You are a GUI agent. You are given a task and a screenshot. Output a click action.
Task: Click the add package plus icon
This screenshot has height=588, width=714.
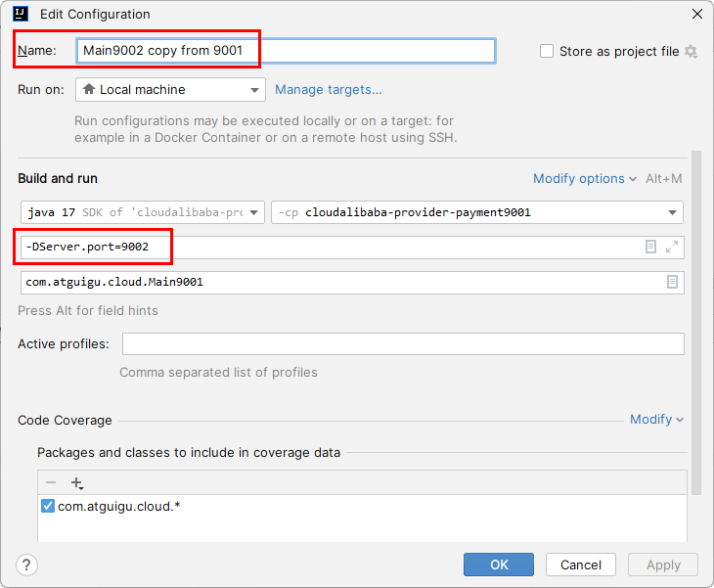pos(77,482)
